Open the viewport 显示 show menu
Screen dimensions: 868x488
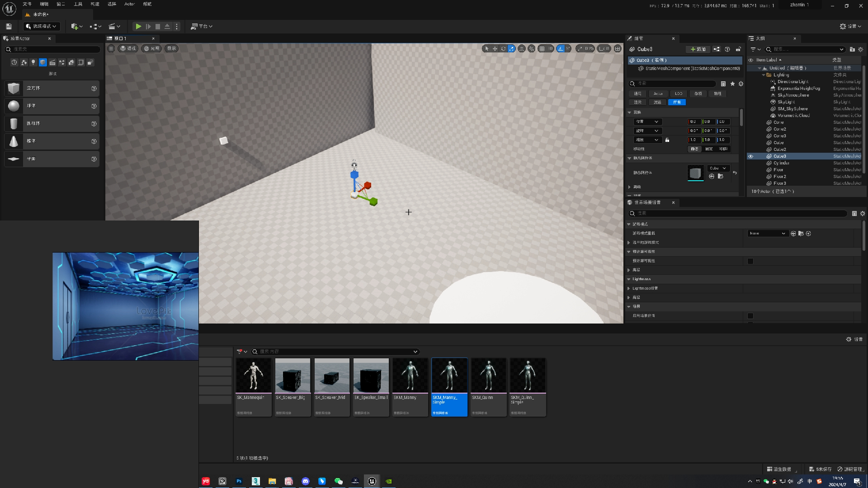tap(172, 48)
